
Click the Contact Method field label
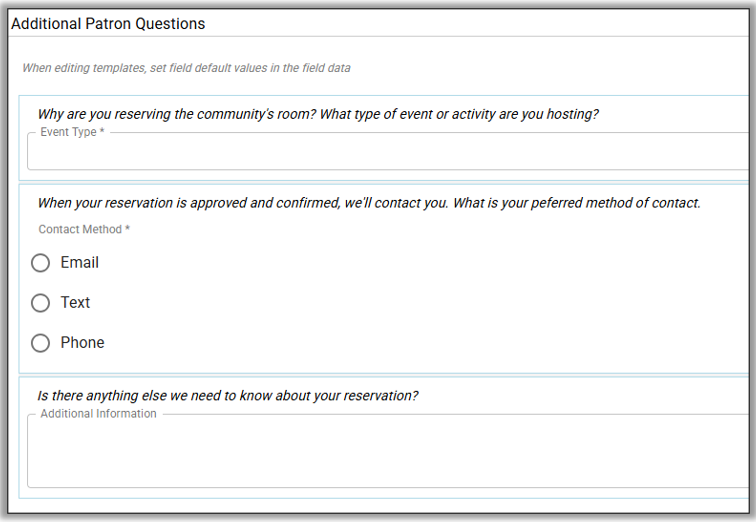click(79, 229)
